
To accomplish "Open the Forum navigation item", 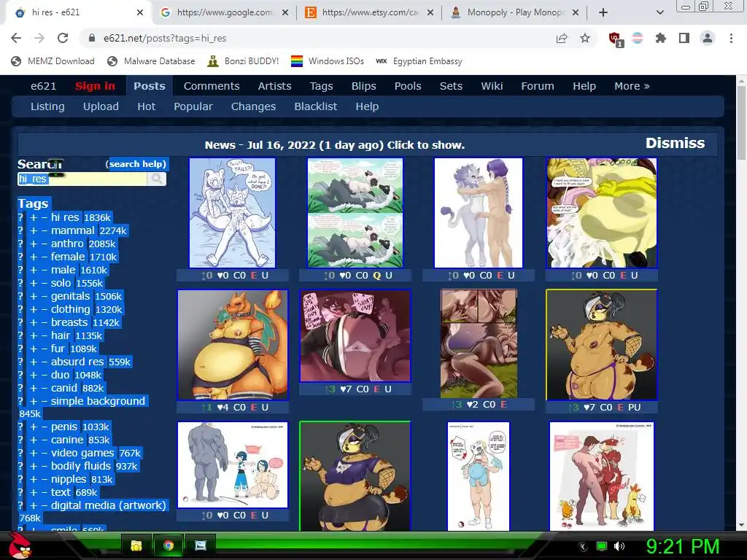I will pyautogui.click(x=538, y=86).
